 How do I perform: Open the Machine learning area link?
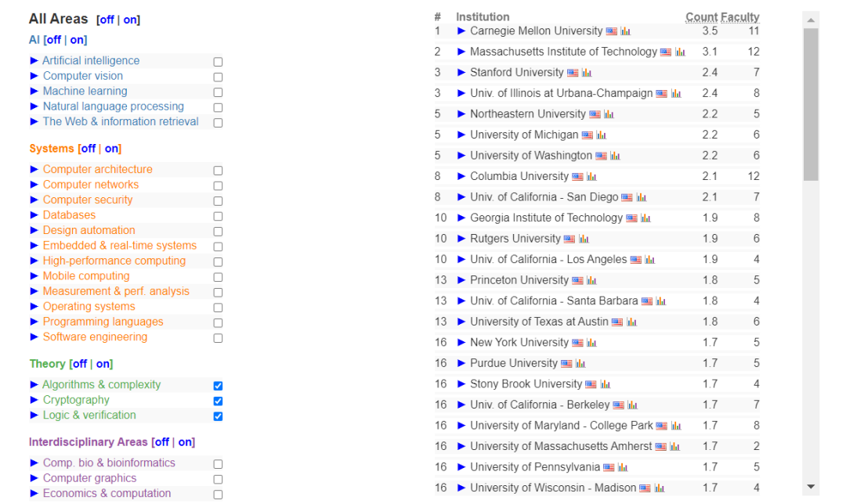85,91
